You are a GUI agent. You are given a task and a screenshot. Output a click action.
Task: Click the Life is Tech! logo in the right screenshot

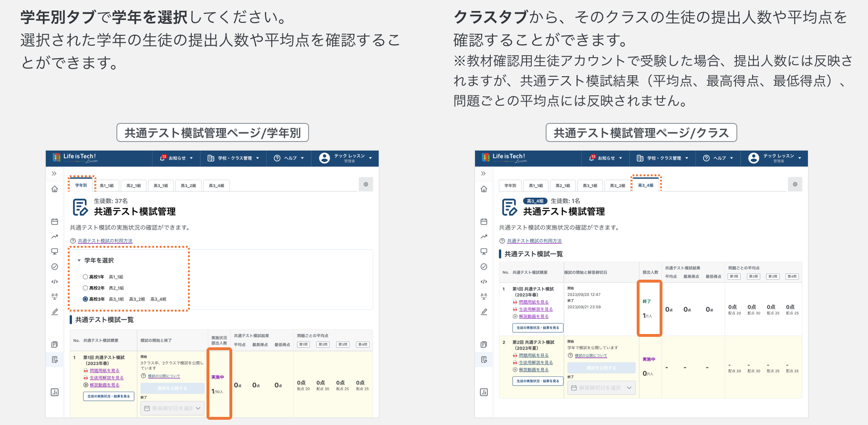click(x=504, y=158)
